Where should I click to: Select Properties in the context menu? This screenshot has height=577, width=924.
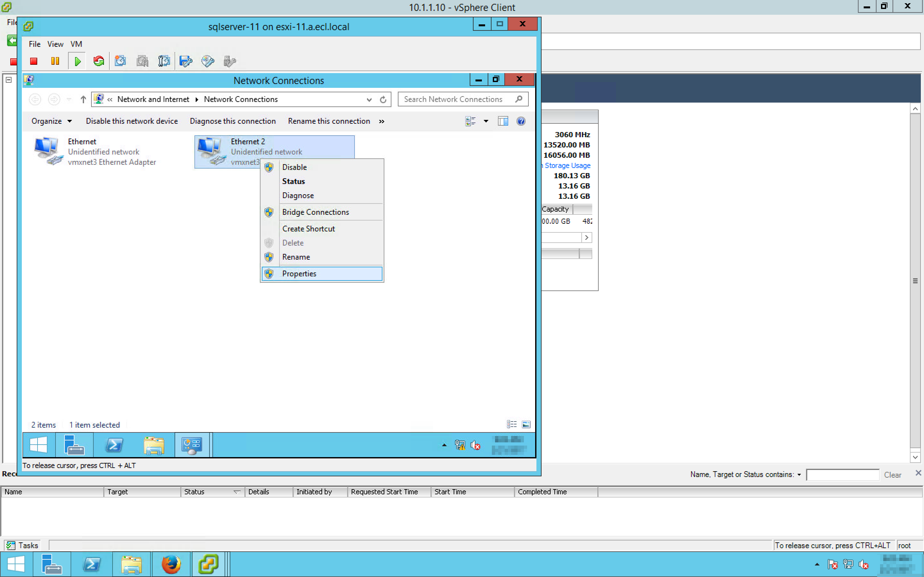tap(299, 274)
